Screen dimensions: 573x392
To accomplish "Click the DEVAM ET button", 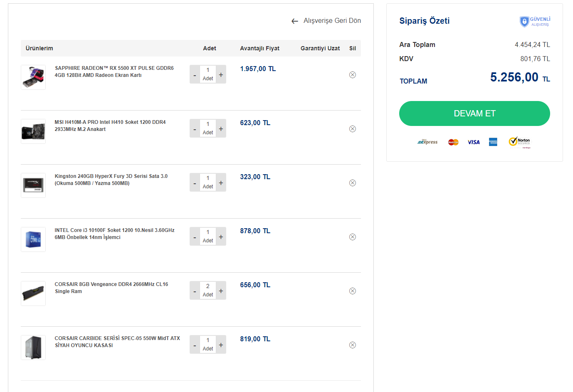I will click(x=474, y=113).
